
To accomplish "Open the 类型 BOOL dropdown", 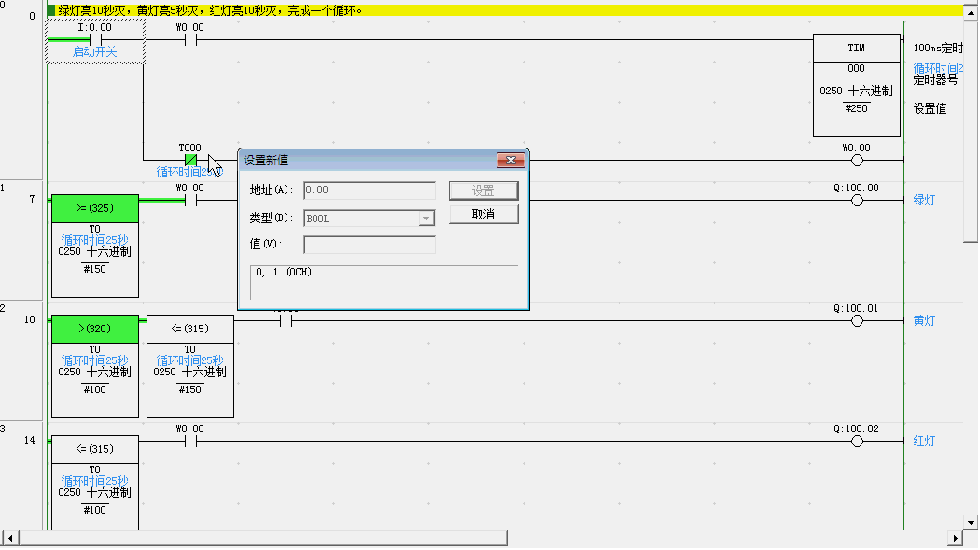I will click(426, 219).
